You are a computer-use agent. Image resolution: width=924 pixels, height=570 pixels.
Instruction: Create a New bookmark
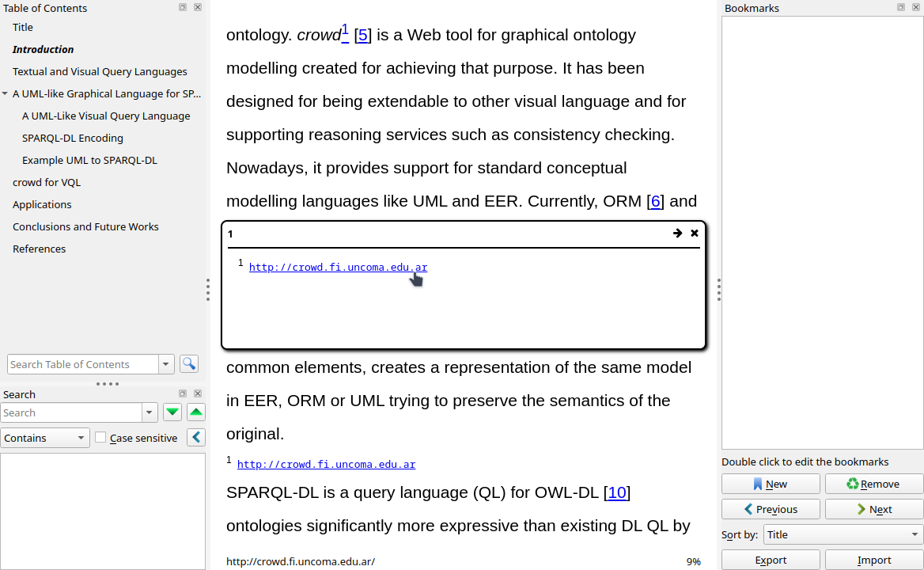click(770, 484)
